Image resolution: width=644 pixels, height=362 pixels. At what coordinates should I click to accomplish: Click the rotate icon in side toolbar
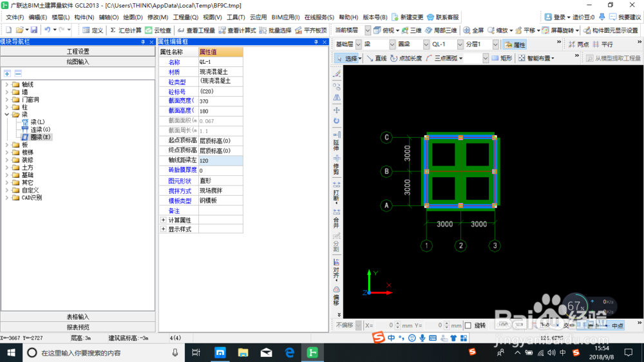(x=336, y=121)
